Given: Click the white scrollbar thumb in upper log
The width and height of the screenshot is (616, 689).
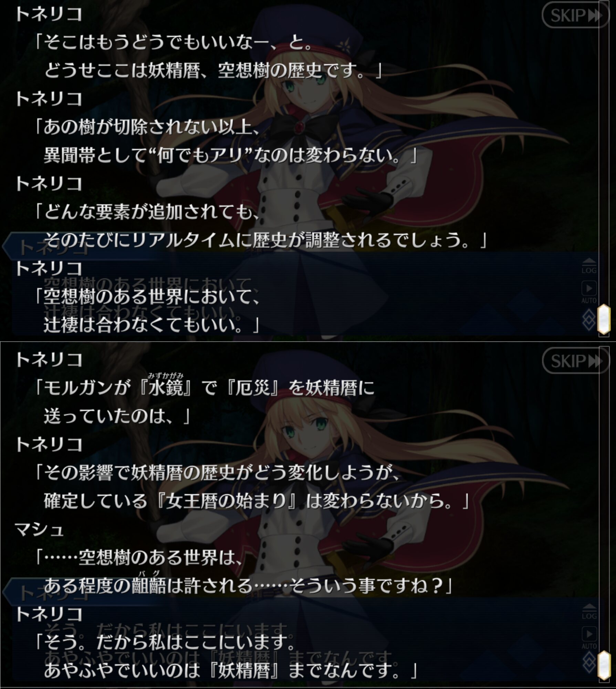Looking at the screenshot, I should [x=604, y=319].
